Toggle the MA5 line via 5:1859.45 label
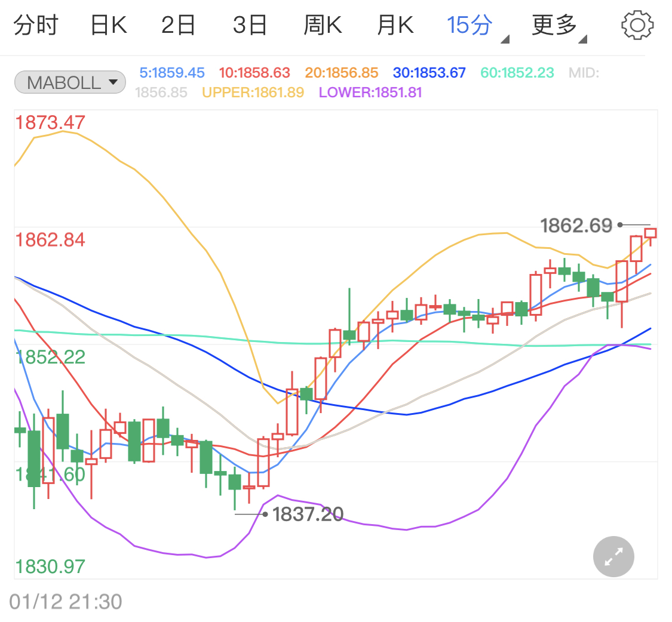 point(172,72)
